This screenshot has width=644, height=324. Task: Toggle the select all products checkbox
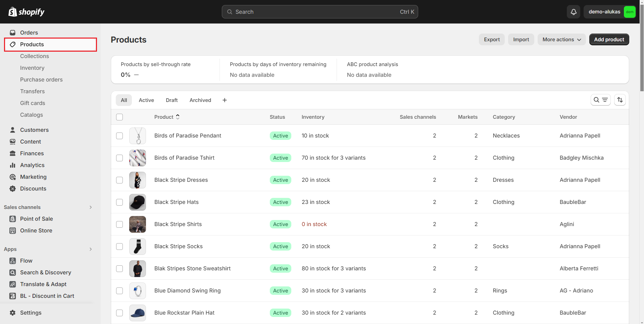tap(119, 117)
